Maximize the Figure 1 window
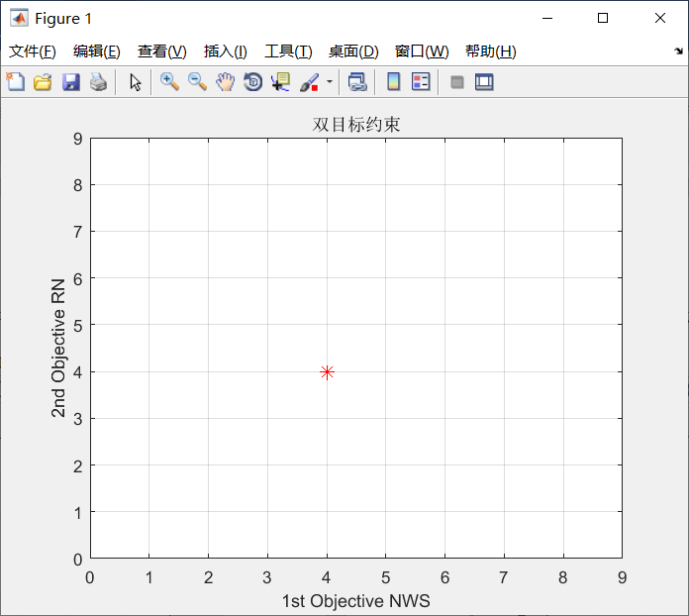This screenshot has height=616, width=689. [x=603, y=18]
